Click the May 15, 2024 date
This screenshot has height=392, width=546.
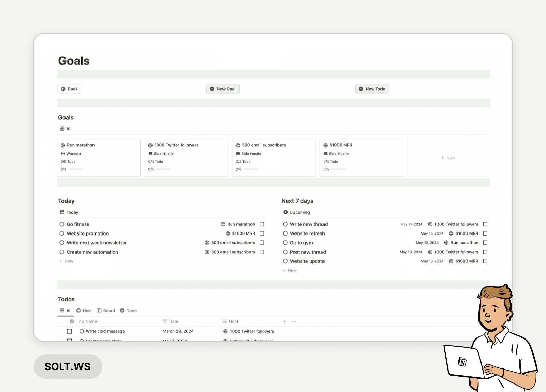coord(432,233)
